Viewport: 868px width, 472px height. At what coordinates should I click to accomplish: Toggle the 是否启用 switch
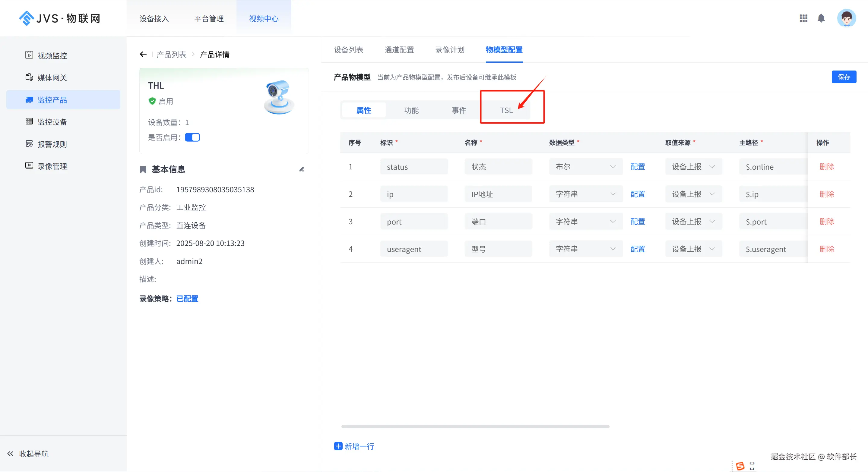pyautogui.click(x=192, y=137)
